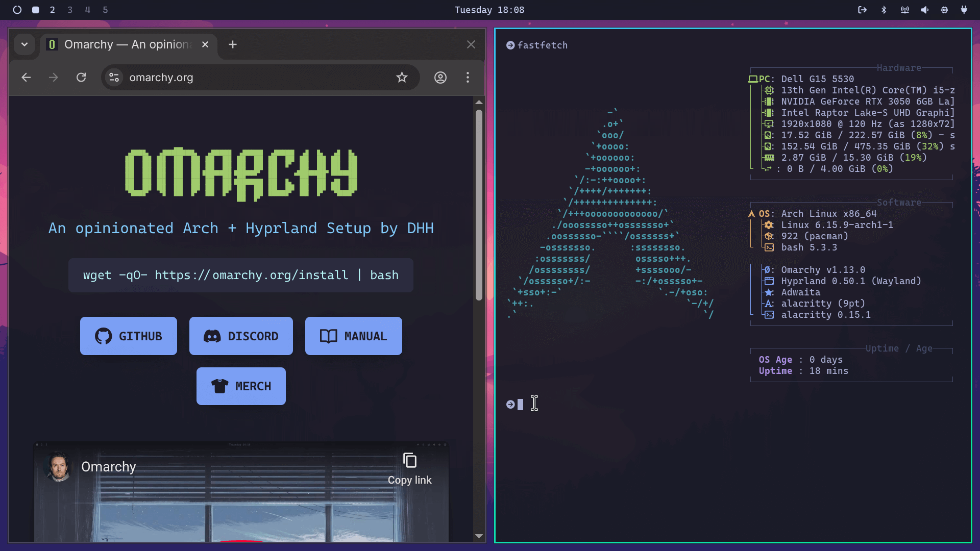Open the speaker volume tray icon
The width and height of the screenshot is (980, 551).
click(x=924, y=10)
